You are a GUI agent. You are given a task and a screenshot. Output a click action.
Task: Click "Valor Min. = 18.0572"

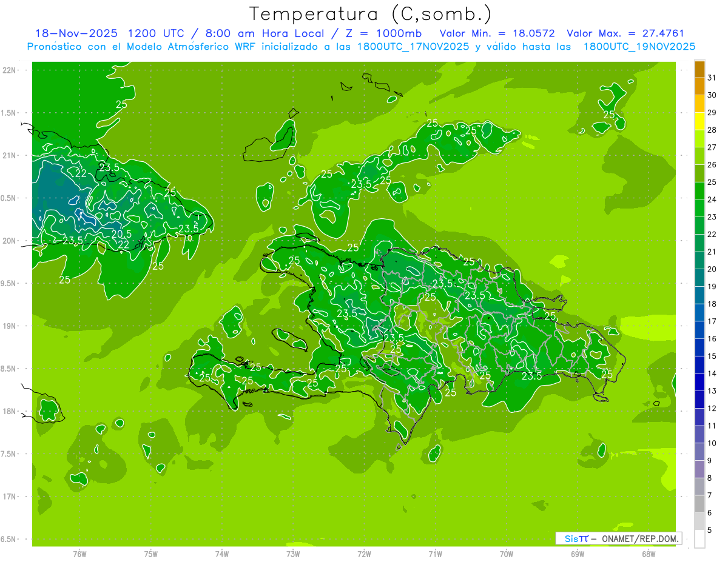point(497,33)
